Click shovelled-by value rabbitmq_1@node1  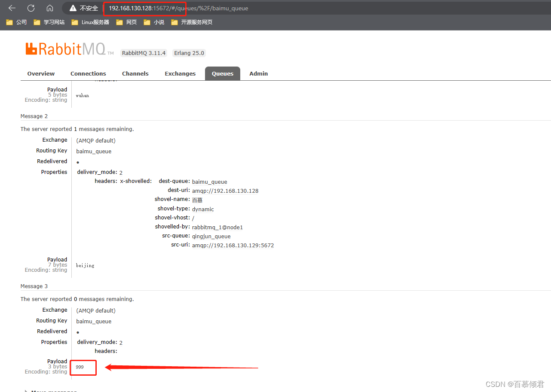[217, 227]
